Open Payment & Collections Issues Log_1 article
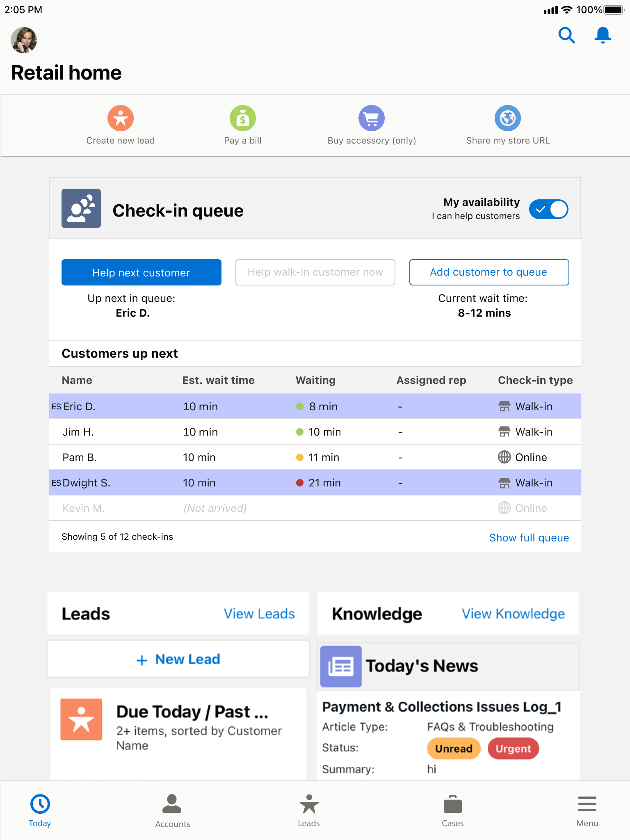 442,707
